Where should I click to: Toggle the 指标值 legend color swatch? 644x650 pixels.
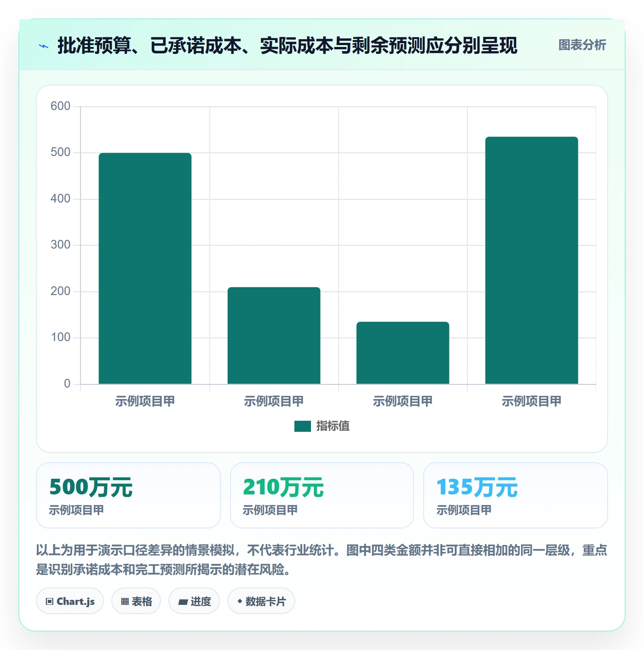click(302, 426)
